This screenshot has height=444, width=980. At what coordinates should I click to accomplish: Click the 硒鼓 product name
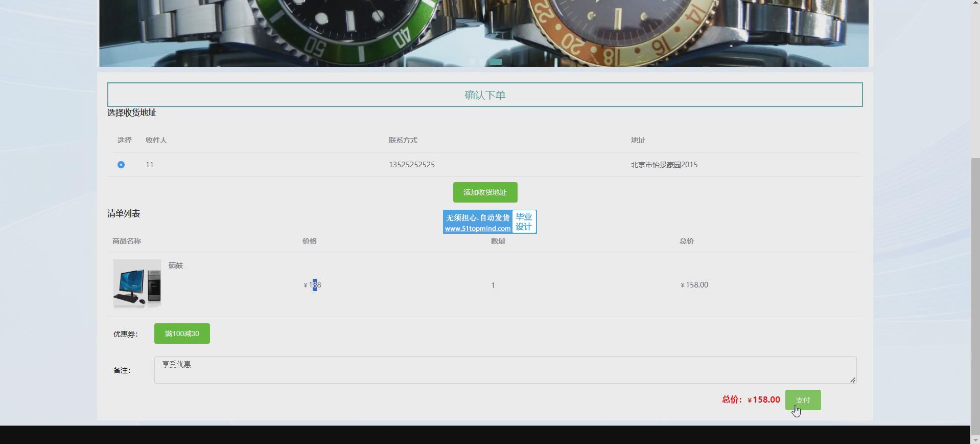pyautogui.click(x=176, y=265)
